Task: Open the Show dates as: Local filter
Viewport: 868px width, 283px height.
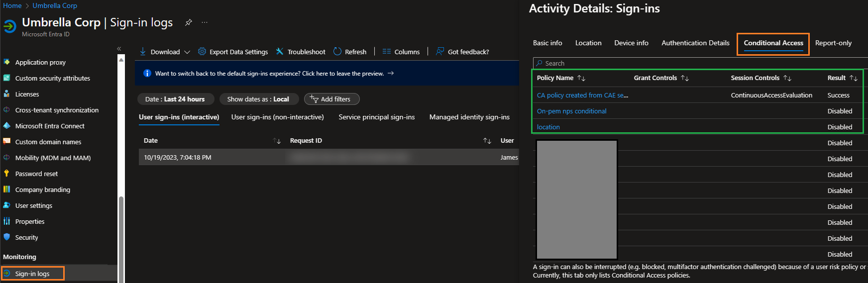Action: [258, 99]
